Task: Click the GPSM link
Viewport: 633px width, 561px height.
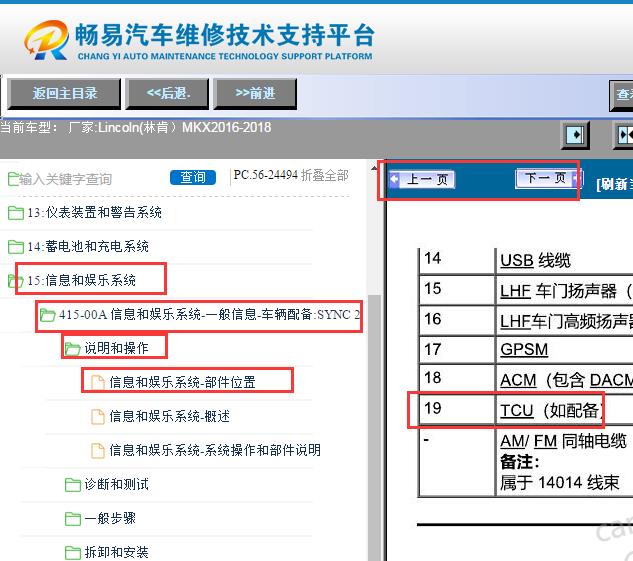Action: point(524,350)
